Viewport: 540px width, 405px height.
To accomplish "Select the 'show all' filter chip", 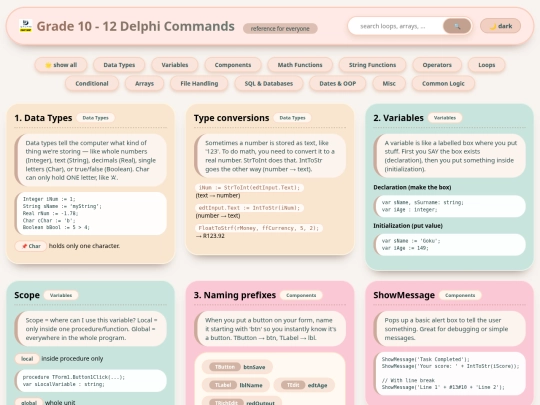I will pyautogui.click(x=61, y=65).
